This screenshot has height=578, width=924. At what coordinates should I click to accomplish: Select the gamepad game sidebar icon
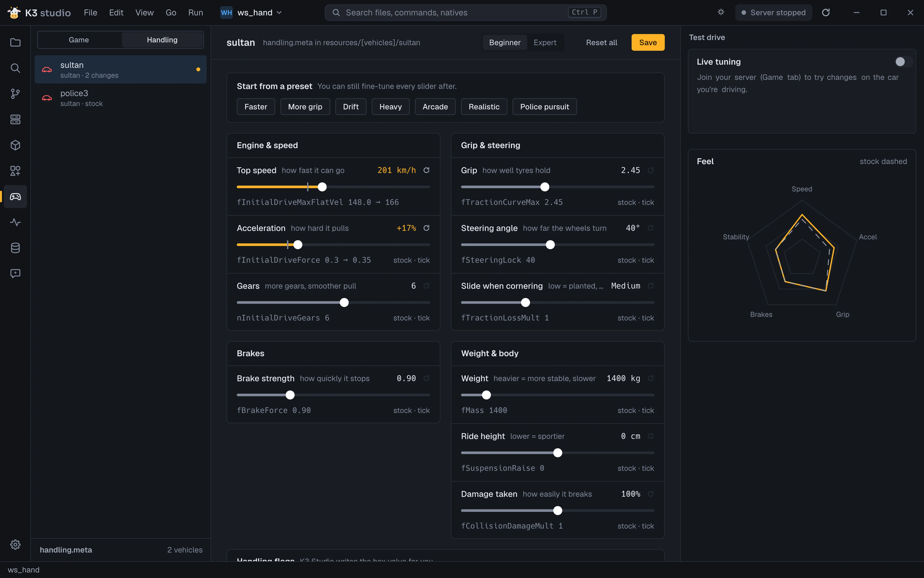click(x=15, y=197)
